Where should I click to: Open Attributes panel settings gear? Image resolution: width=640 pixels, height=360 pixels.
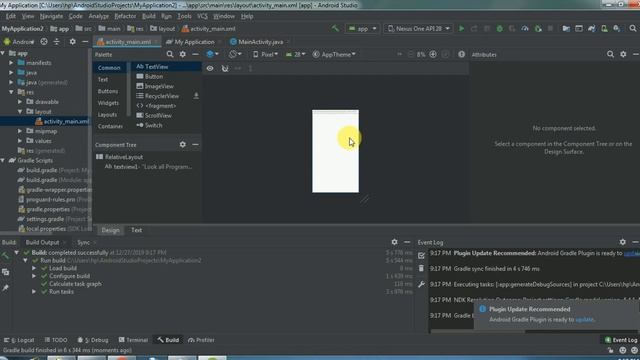(x=623, y=54)
